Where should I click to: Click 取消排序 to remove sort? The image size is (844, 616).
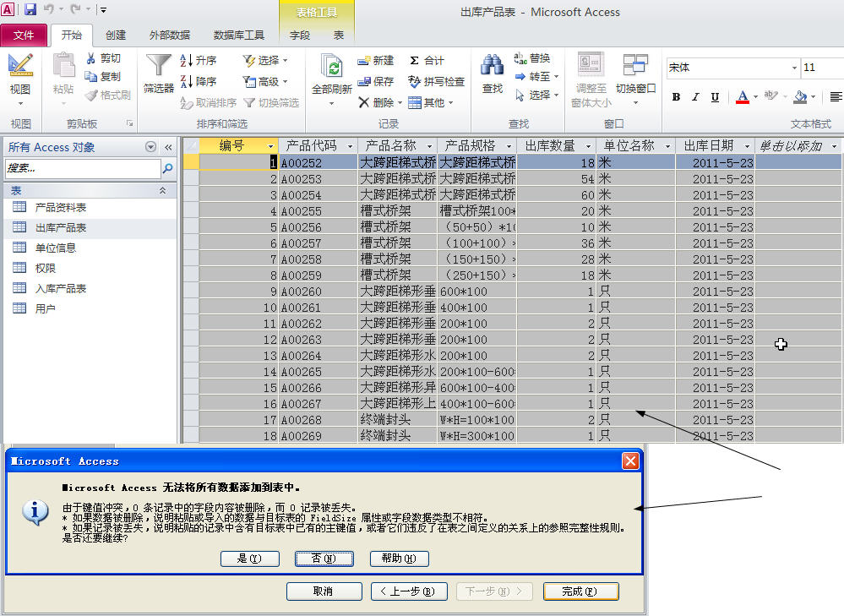pos(208,102)
